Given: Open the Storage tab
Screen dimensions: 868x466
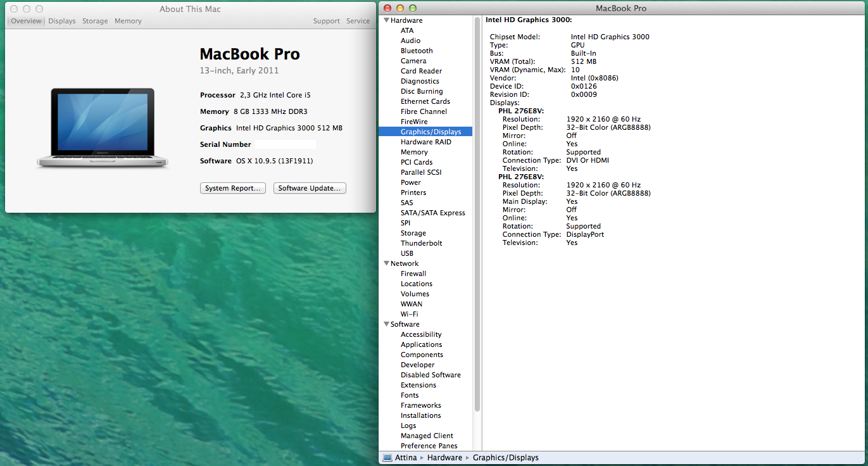Looking at the screenshot, I should [95, 21].
